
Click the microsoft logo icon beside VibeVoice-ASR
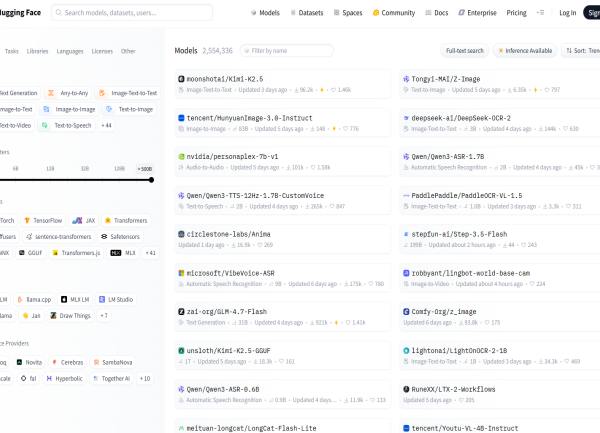coord(181,273)
